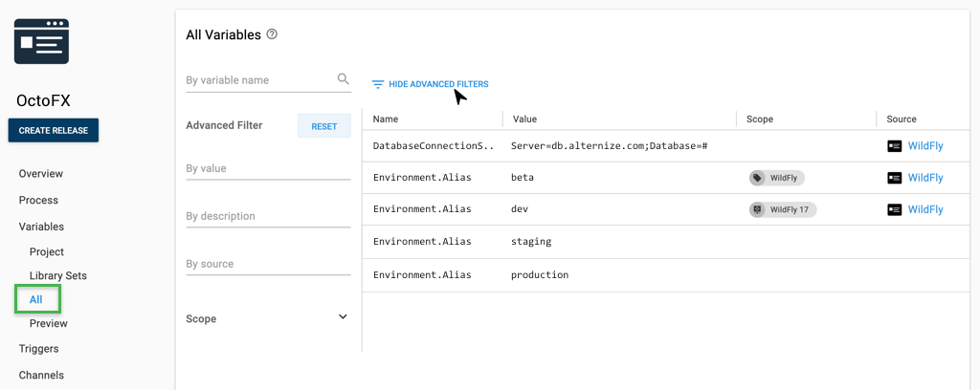Viewport: 980px width, 390px height.
Task: Open the Preview variables page
Action: (49, 323)
